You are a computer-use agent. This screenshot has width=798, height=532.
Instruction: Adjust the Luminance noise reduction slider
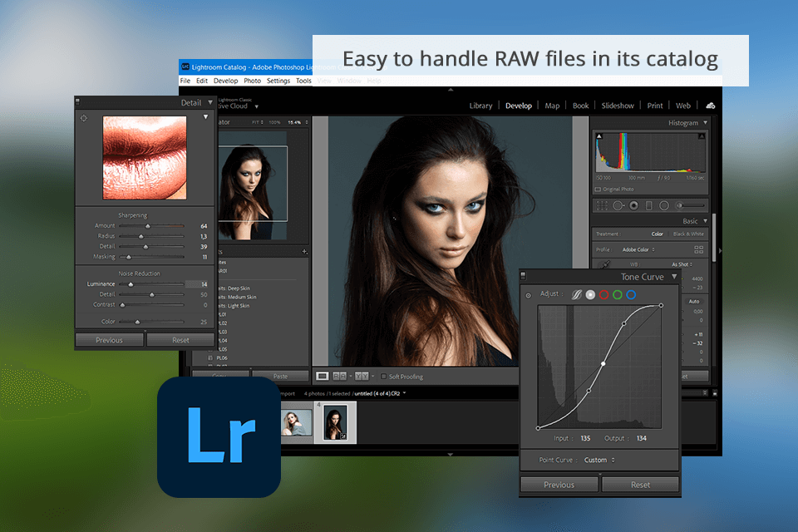coord(151,284)
